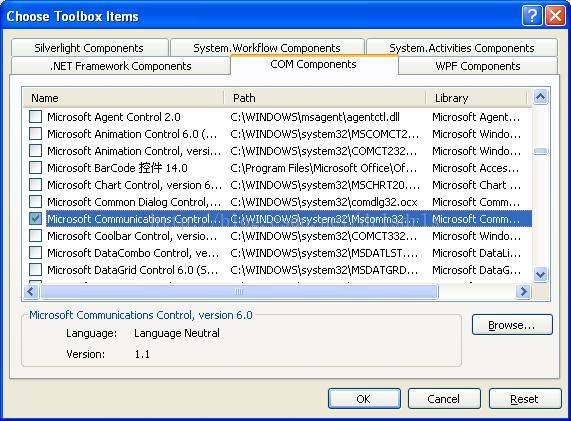Check Microsoft DataGrid Control 6.0 checkbox
Viewport: 571px width, 421px height.
tap(35, 269)
